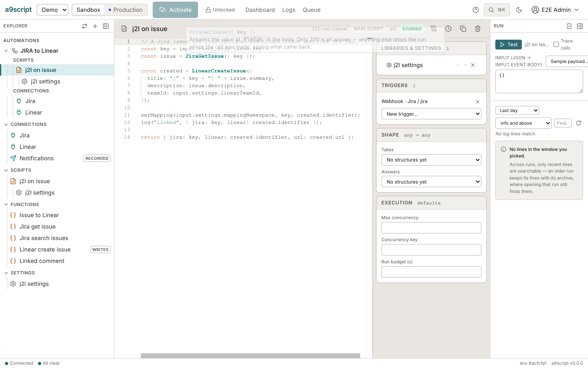Viewport: 588px width, 368px height.
Task: Enable the Trace calls checkbox
Action: coord(556,44)
